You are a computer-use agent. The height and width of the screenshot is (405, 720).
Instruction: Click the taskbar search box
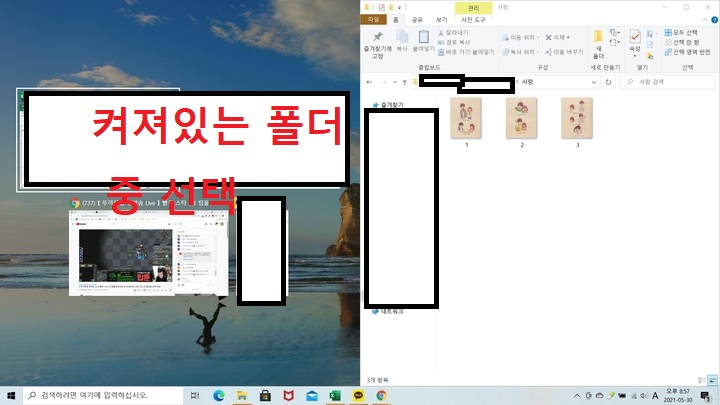pos(103,395)
